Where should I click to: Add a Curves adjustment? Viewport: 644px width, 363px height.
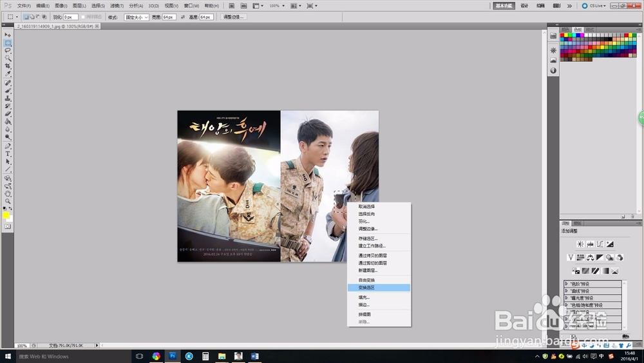(x=600, y=244)
